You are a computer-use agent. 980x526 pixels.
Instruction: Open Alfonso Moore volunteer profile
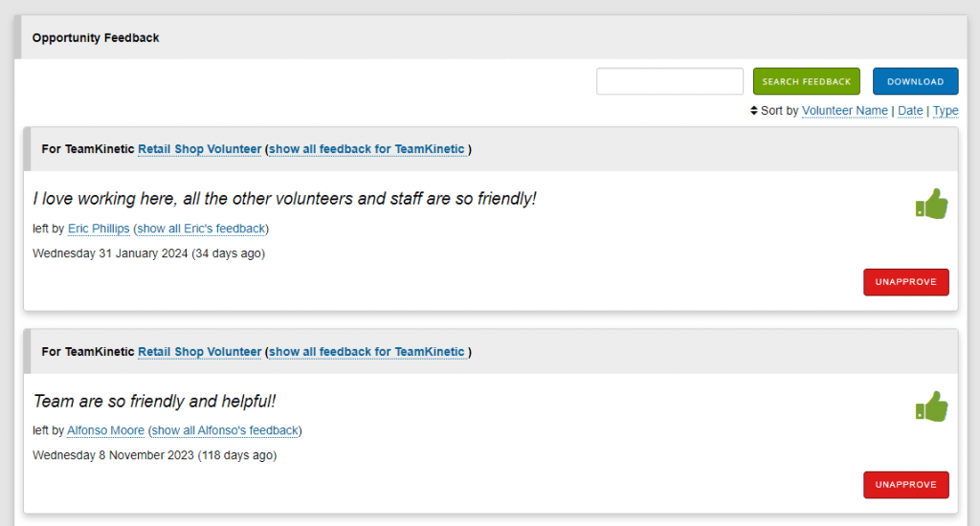(105, 430)
